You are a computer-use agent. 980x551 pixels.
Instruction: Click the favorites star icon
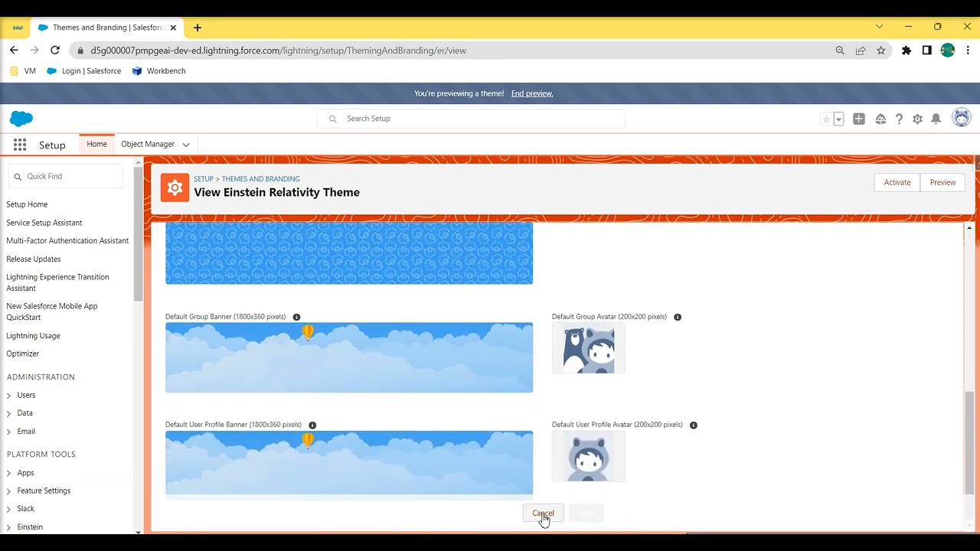pyautogui.click(x=826, y=119)
